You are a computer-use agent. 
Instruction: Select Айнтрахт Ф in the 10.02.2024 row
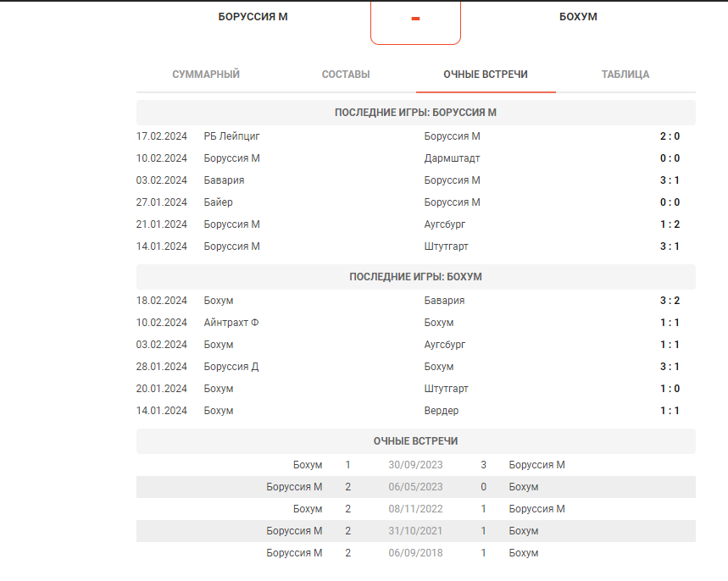pyautogui.click(x=231, y=323)
